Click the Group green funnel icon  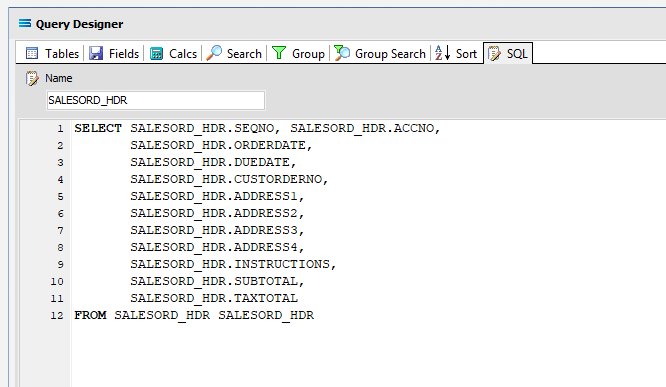click(x=279, y=53)
